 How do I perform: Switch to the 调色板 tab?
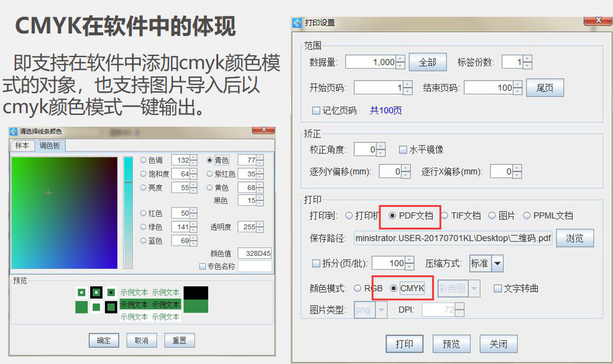(50, 145)
